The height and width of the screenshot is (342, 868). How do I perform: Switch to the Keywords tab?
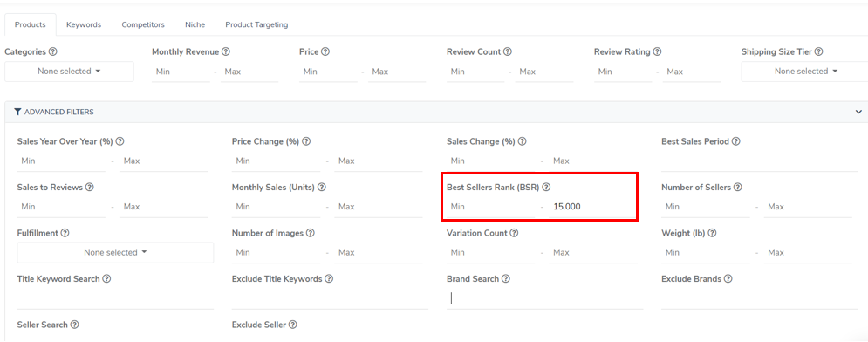[84, 25]
